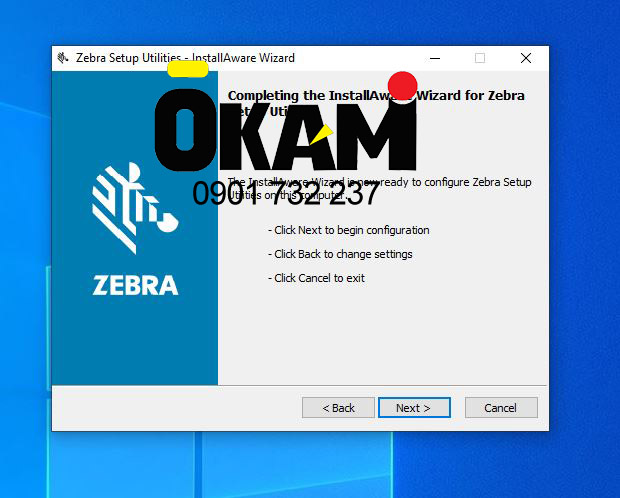Click the Zebra logo in the side banner
620x498 pixels.
pos(134,208)
